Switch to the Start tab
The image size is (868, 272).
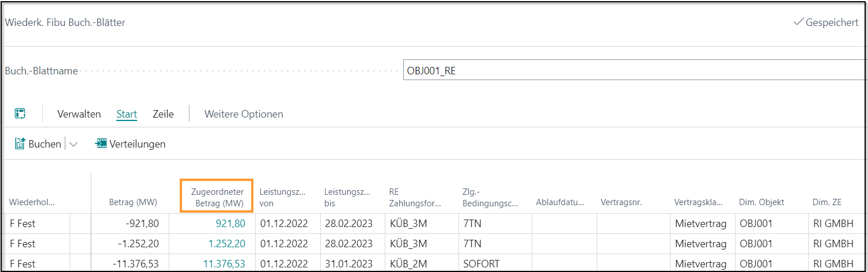tap(127, 114)
